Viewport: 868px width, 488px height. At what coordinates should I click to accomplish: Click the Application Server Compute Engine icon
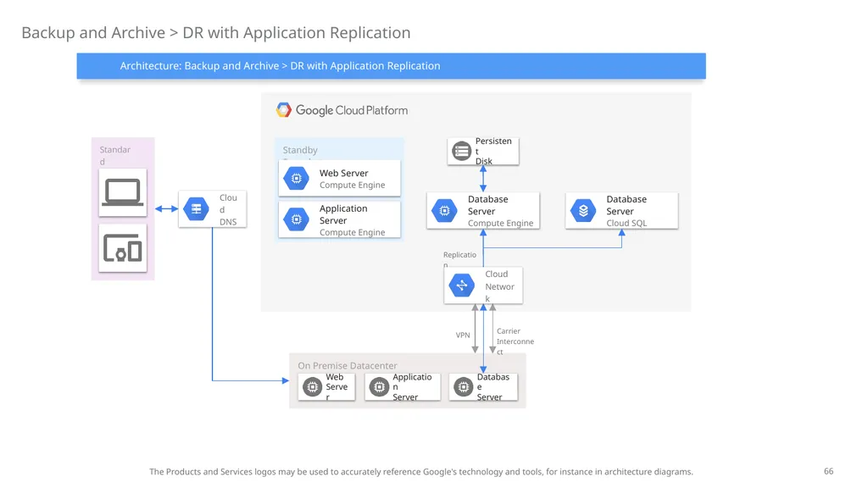pyautogui.click(x=296, y=219)
